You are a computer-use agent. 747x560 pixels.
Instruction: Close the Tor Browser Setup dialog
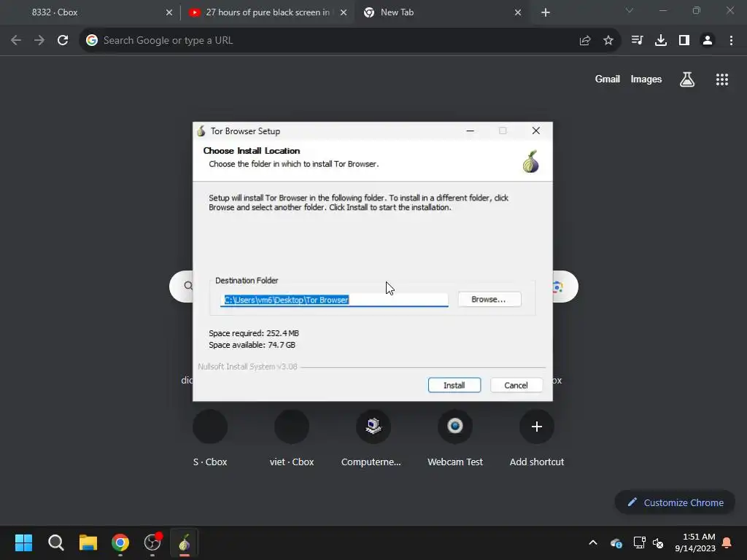point(536,131)
